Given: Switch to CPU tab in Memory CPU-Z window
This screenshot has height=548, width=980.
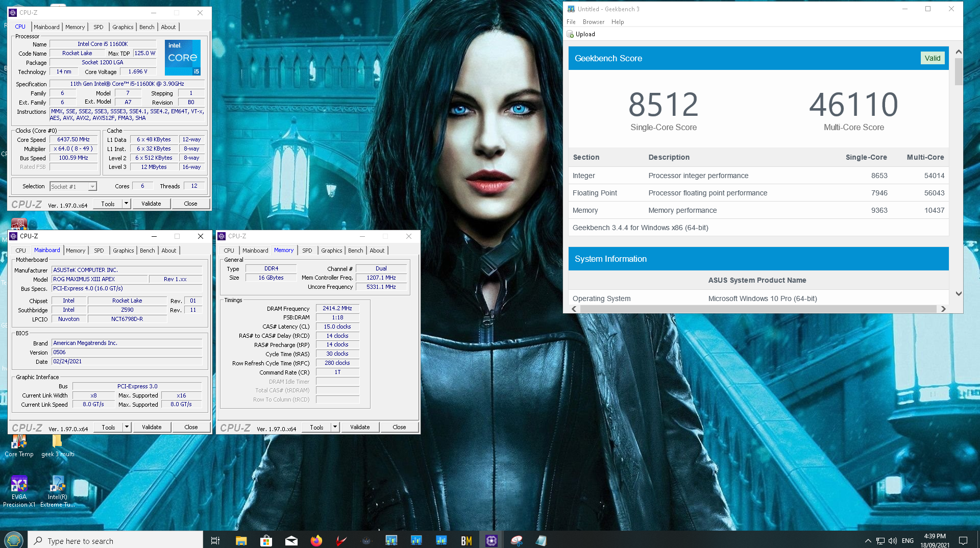Looking at the screenshot, I should click(x=229, y=251).
